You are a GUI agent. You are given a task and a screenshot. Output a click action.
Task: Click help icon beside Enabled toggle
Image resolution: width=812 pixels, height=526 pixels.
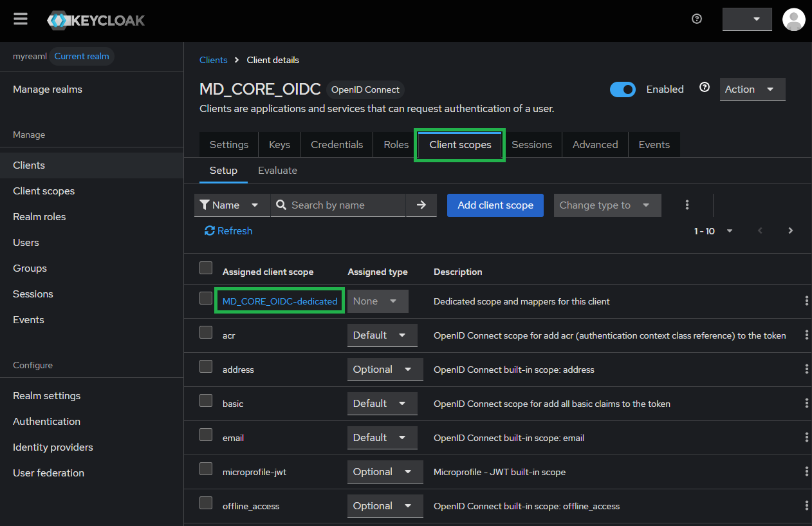[x=705, y=88]
